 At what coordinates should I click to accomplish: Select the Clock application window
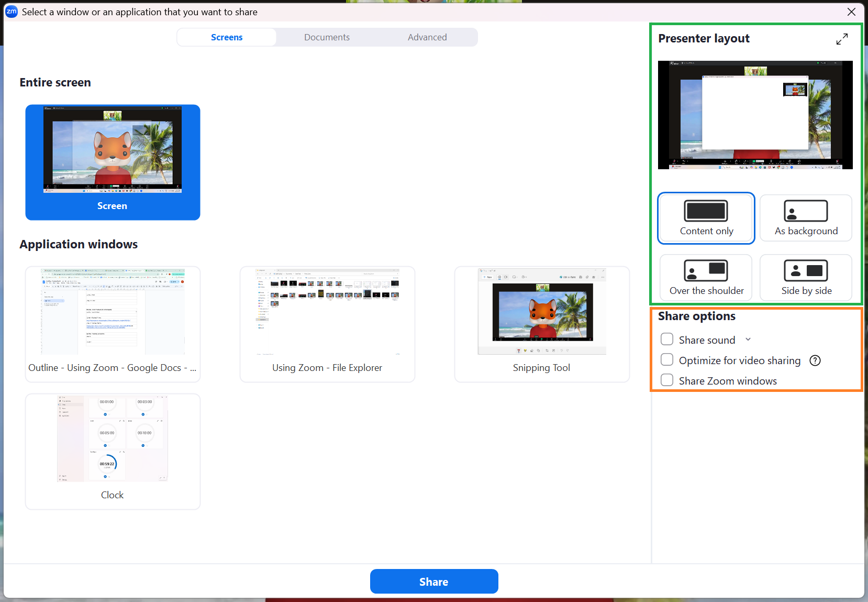point(113,452)
